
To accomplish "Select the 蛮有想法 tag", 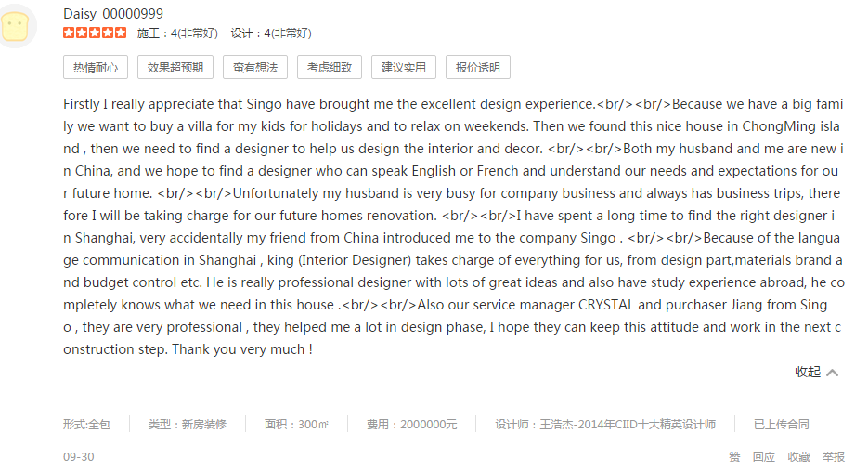I will coord(255,67).
